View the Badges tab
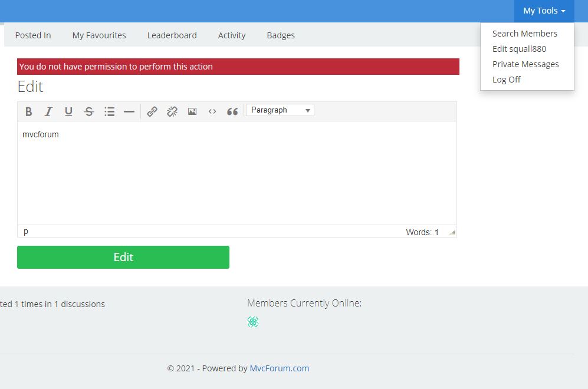 click(281, 35)
